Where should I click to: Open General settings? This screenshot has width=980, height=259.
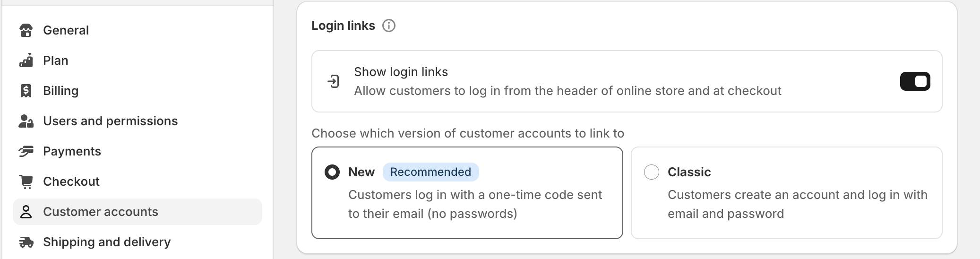[66, 30]
